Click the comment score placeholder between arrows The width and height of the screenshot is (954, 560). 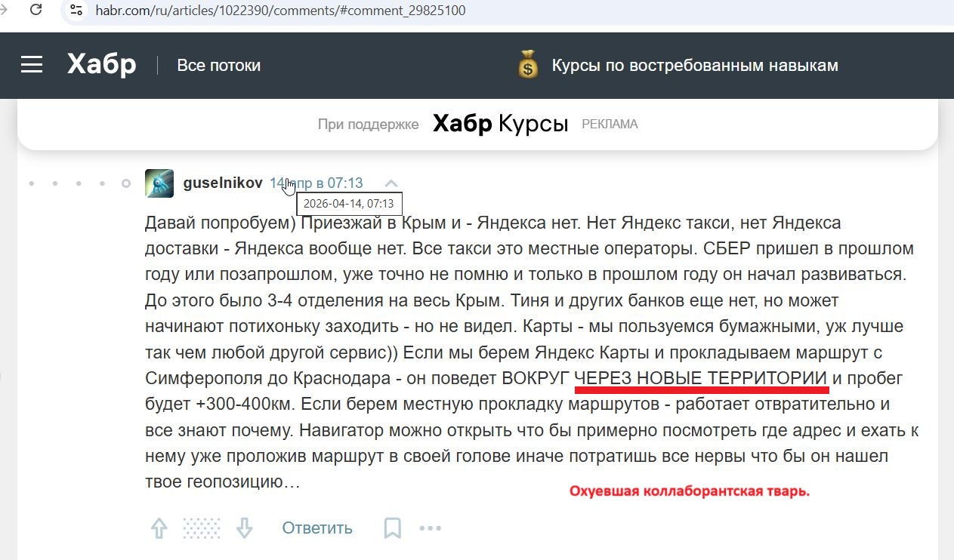(x=202, y=528)
